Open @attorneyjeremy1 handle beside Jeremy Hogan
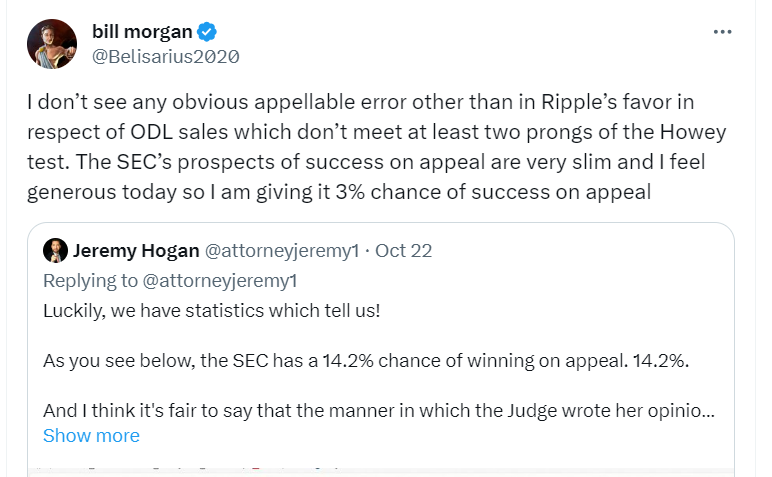 [282, 251]
